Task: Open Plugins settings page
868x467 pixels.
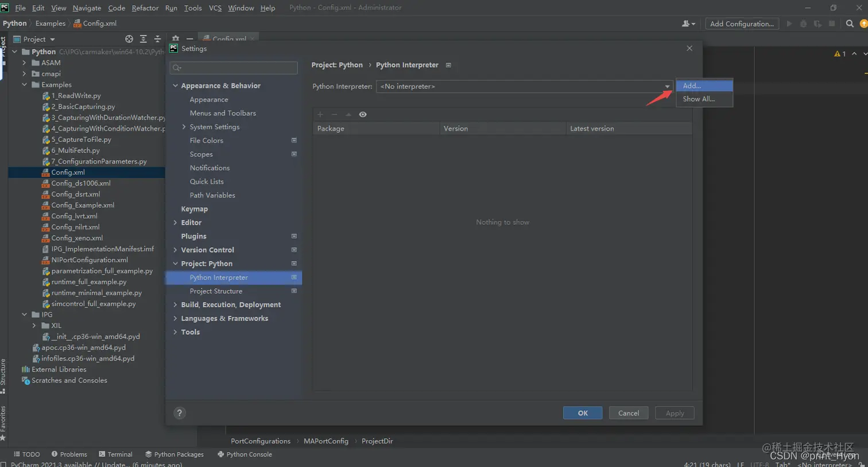Action: pos(193,236)
